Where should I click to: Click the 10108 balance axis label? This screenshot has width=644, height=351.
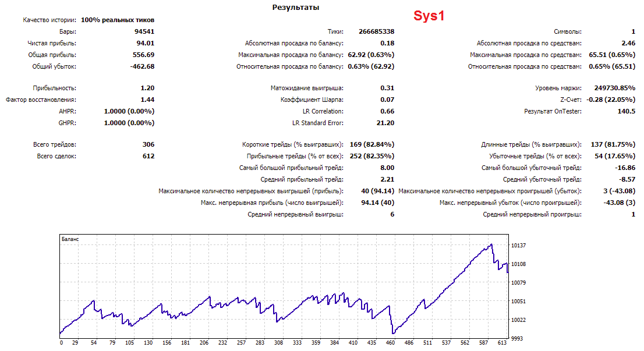pyautogui.click(x=518, y=264)
